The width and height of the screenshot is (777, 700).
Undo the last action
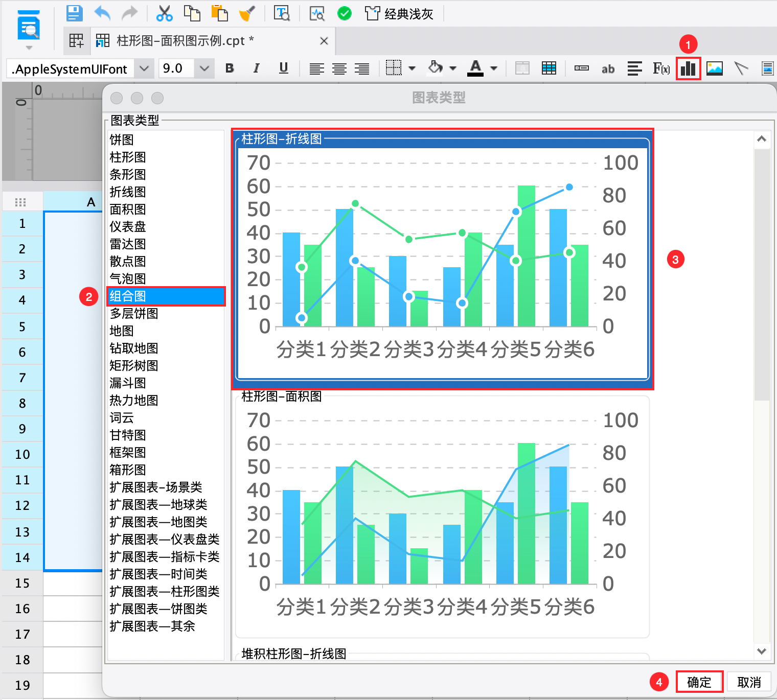[x=102, y=13]
